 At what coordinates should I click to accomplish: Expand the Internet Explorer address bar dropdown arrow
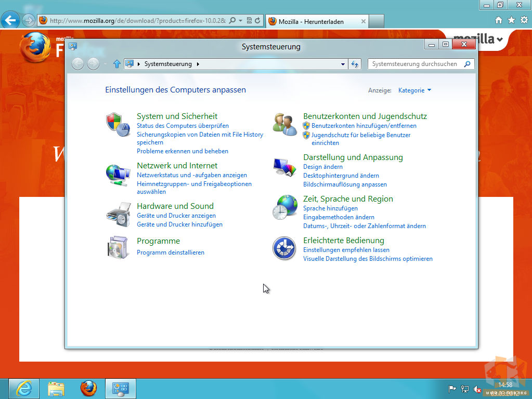click(x=241, y=21)
